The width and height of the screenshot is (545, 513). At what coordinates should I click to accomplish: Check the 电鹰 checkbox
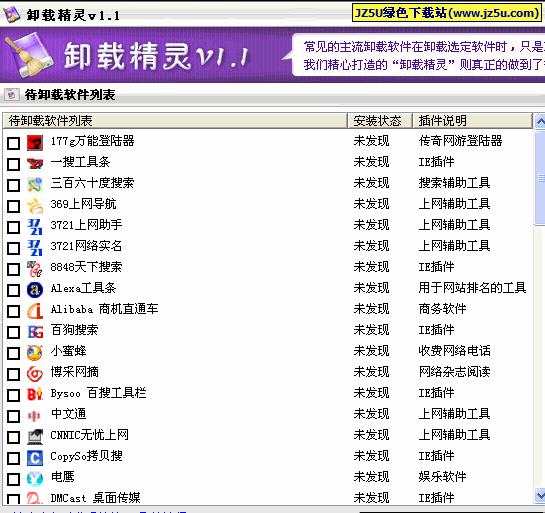(14, 479)
